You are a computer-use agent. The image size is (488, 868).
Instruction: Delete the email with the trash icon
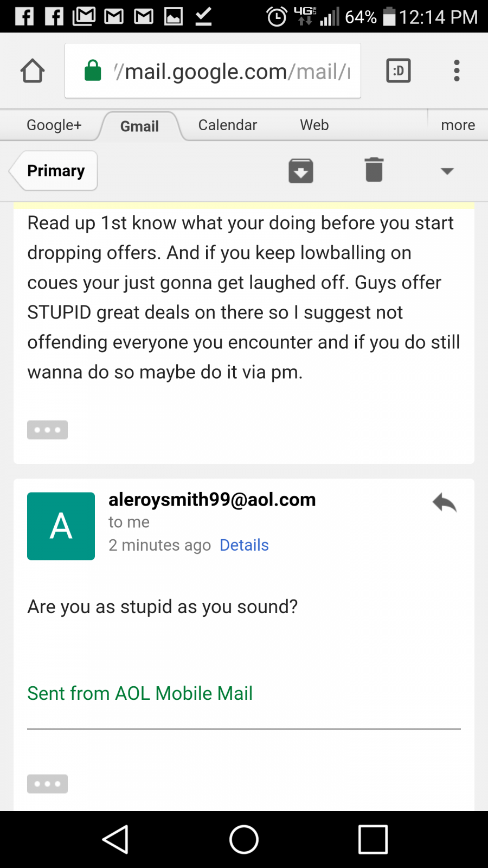click(374, 170)
